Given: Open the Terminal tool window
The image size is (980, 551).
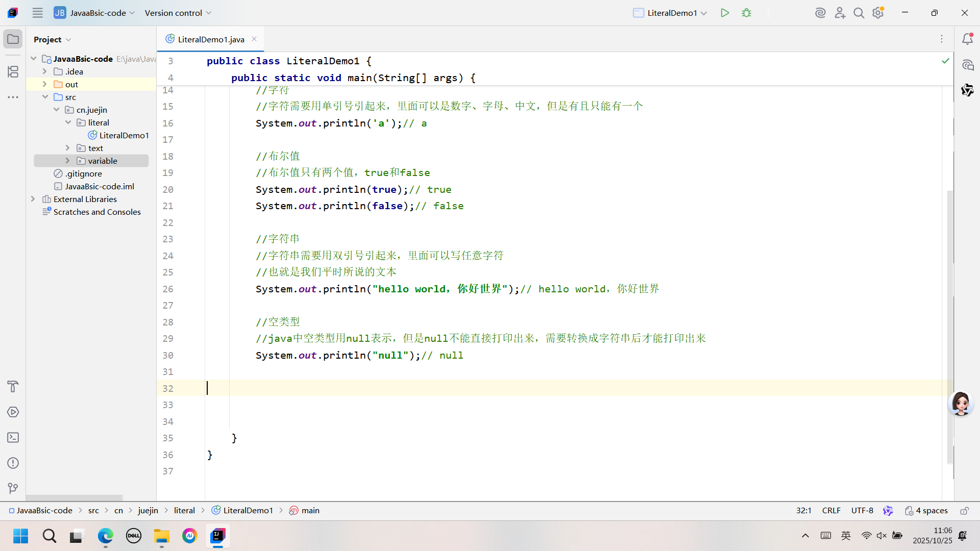Looking at the screenshot, I should [x=13, y=438].
